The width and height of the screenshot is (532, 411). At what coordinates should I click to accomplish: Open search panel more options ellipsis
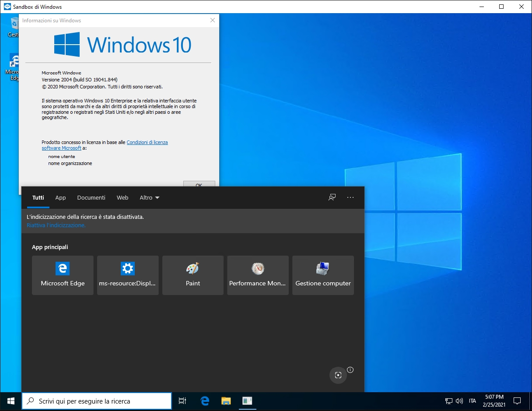[350, 197]
